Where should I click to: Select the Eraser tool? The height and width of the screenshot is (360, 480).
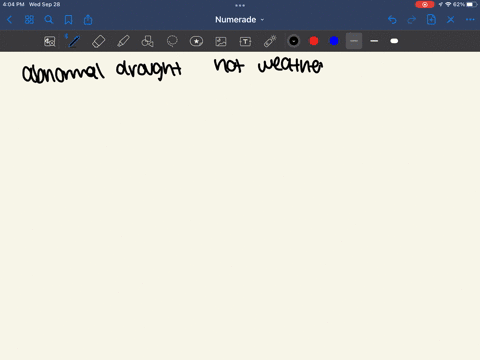[x=98, y=41]
